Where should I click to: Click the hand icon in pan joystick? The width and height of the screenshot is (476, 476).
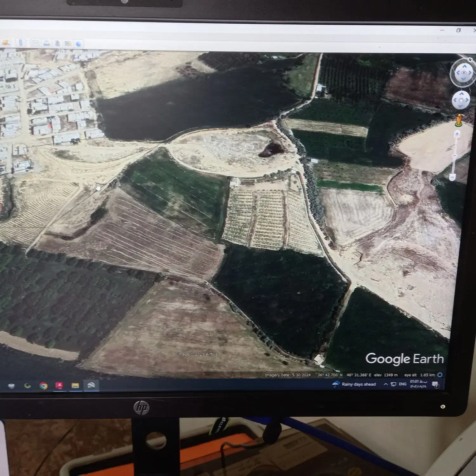click(461, 100)
